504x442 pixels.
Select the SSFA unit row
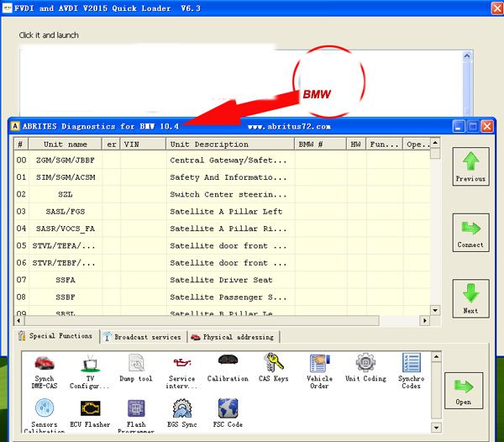(222, 280)
